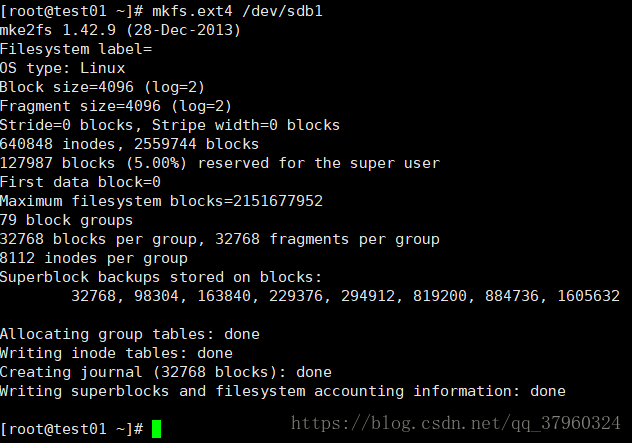This screenshot has width=632, height=443.
Task: Click the 'First data block=0' line
Action: (x=80, y=182)
